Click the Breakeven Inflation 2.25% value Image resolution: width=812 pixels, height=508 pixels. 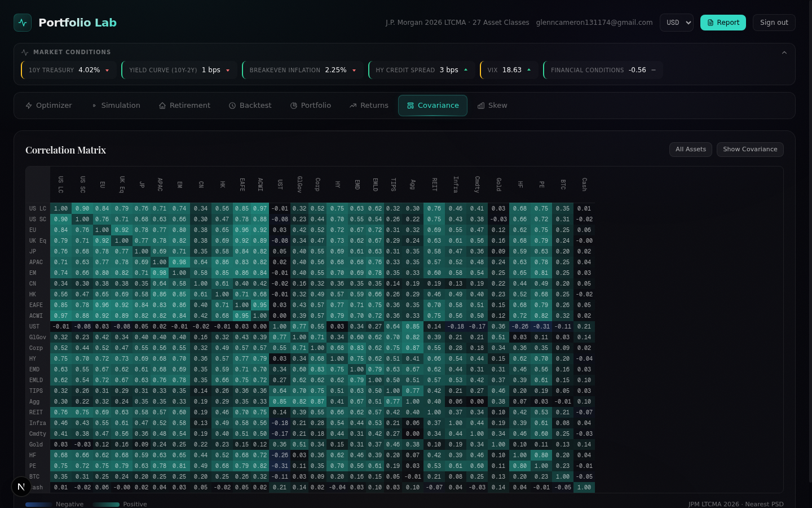click(336, 70)
